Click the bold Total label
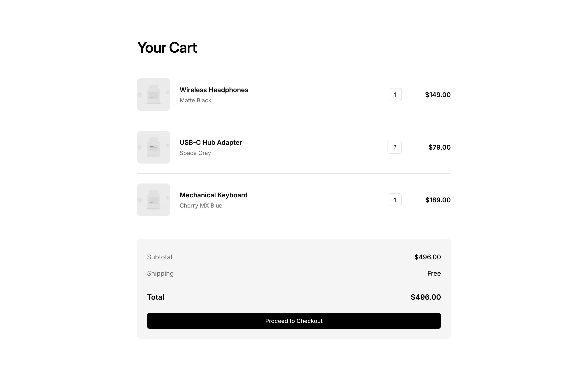The height and width of the screenshot is (378, 588). pos(156,297)
